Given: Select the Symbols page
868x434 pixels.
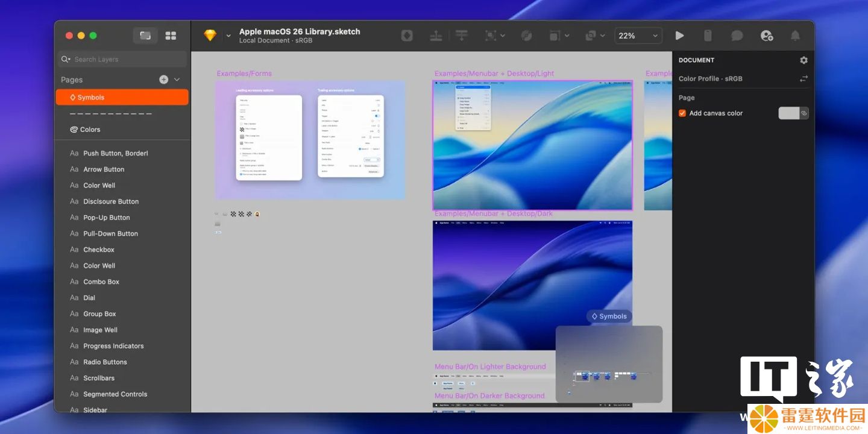Looking at the screenshot, I should click(122, 97).
